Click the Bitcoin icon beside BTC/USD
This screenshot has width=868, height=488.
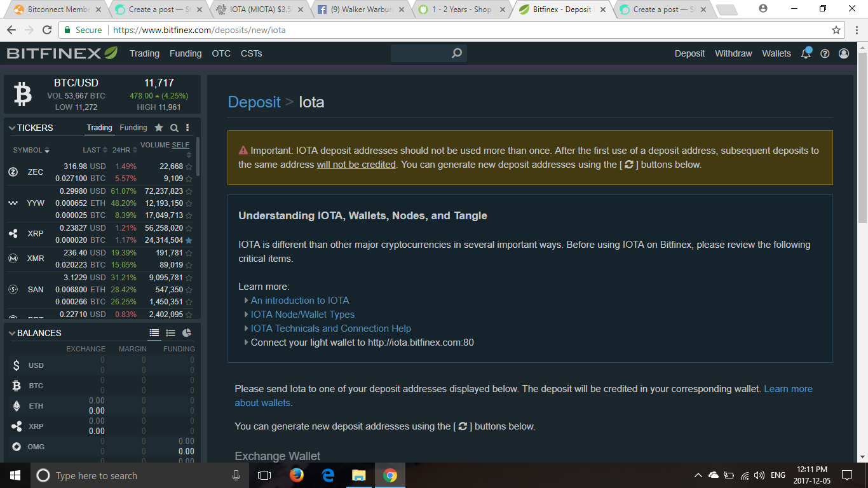(x=23, y=95)
